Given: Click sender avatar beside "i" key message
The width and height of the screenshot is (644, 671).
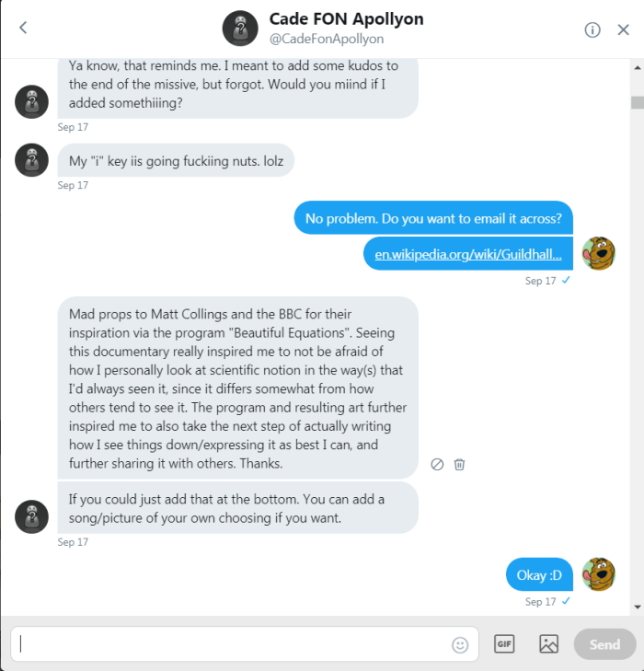Looking at the screenshot, I should click(x=31, y=160).
